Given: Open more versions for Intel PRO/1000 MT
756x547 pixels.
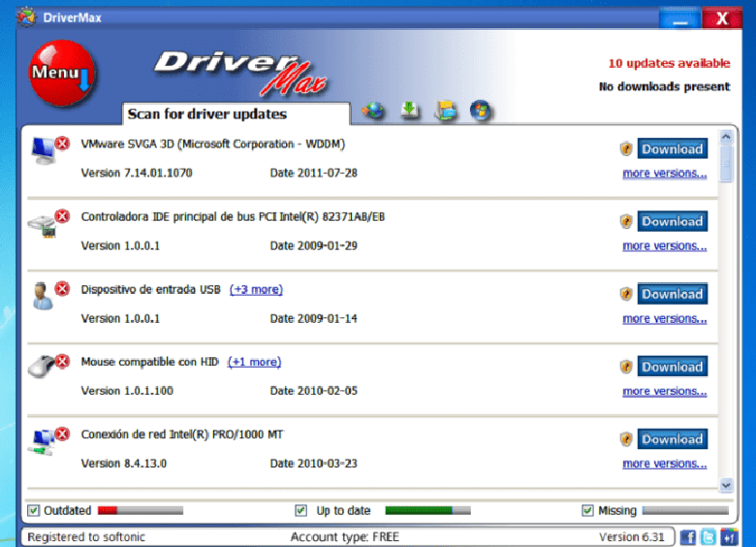Looking at the screenshot, I should tap(664, 464).
